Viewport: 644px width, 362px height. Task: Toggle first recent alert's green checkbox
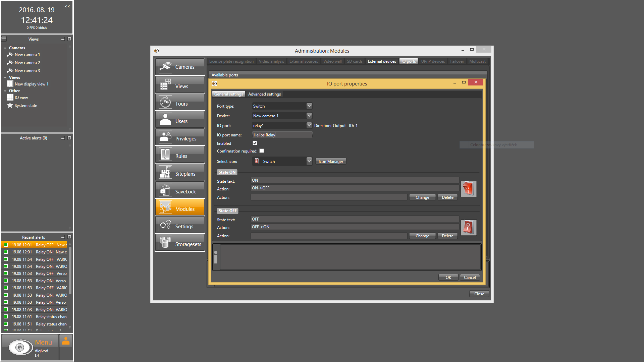(x=6, y=245)
